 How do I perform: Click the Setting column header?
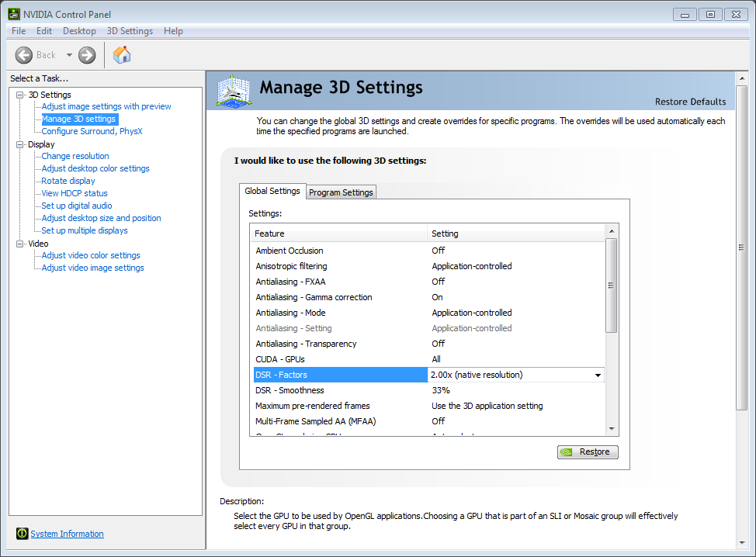516,234
